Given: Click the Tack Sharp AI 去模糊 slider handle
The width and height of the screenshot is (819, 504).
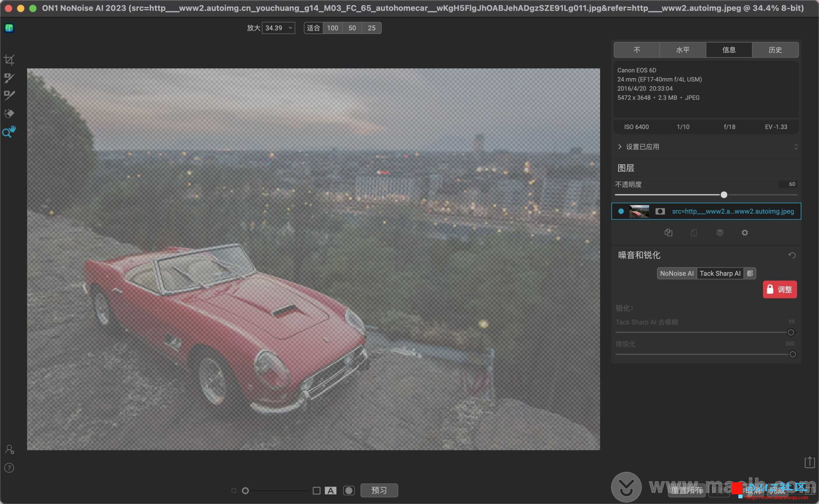Looking at the screenshot, I should point(791,332).
